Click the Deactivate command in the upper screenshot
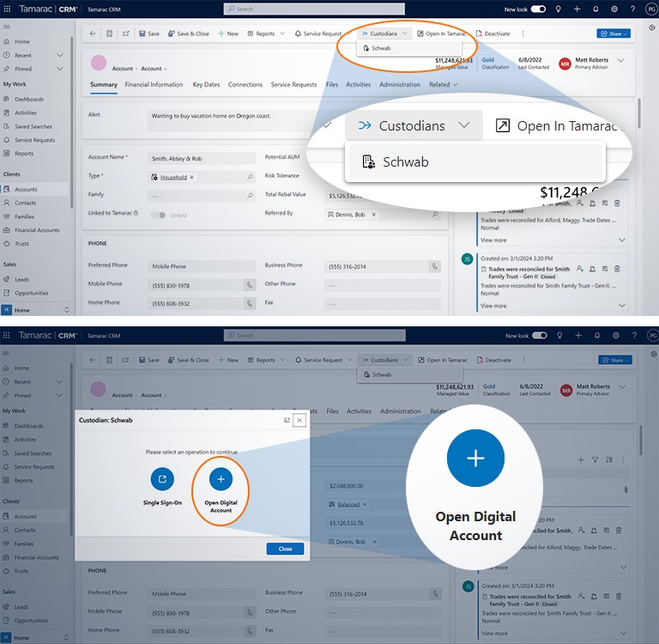 tap(493, 33)
